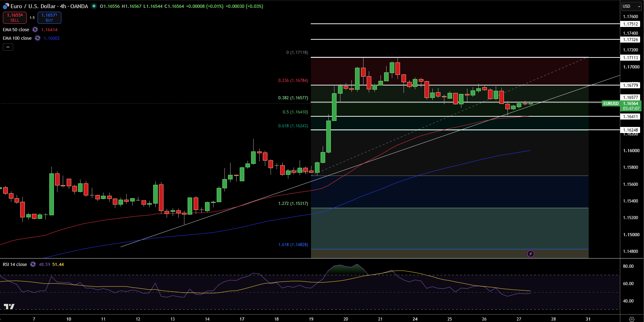
Task: Click the 80.00 level on RSI axis
Action: 628,266
